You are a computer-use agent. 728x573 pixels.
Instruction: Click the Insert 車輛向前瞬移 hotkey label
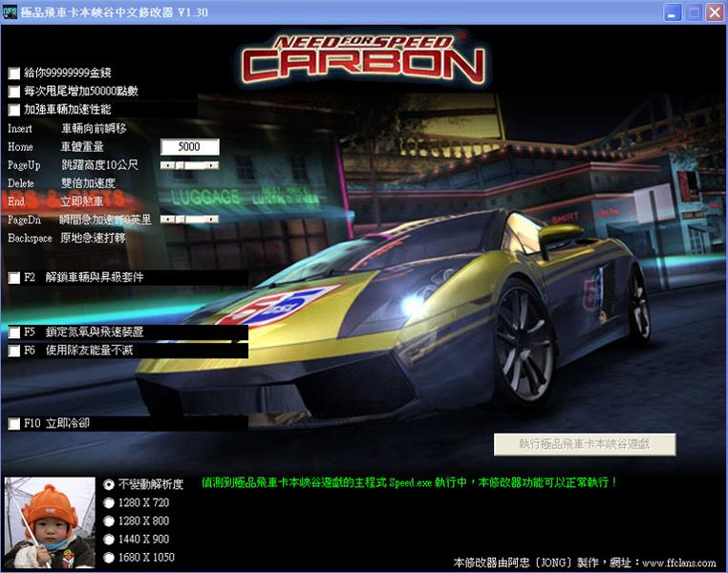coord(67,129)
